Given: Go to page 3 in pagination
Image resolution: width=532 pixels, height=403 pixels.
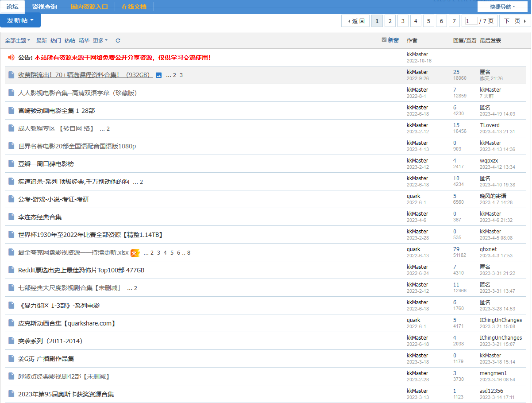Looking at the screenshot, I should tap(403, 21).
